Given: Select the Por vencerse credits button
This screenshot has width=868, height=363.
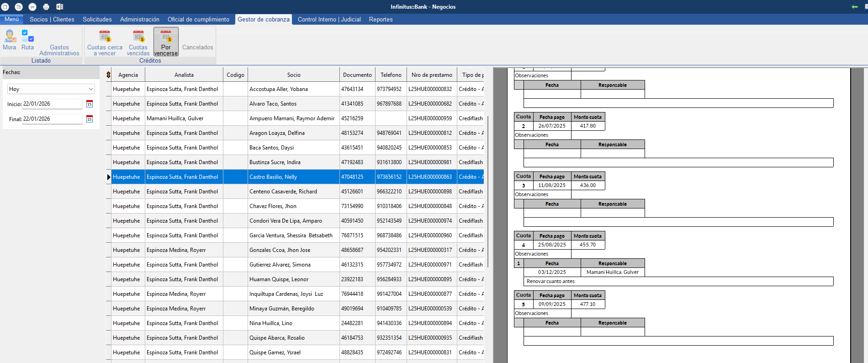Looking at the screenshot, I should coord(166,42).
